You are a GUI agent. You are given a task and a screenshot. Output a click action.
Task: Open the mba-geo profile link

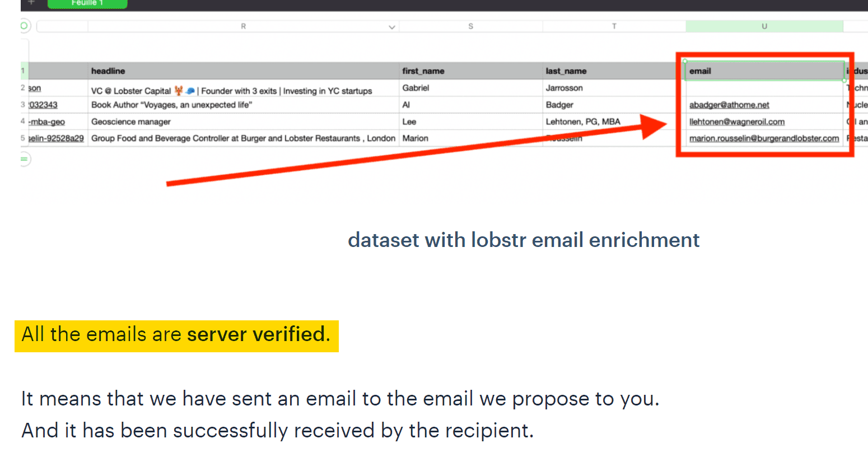point(46,122)
